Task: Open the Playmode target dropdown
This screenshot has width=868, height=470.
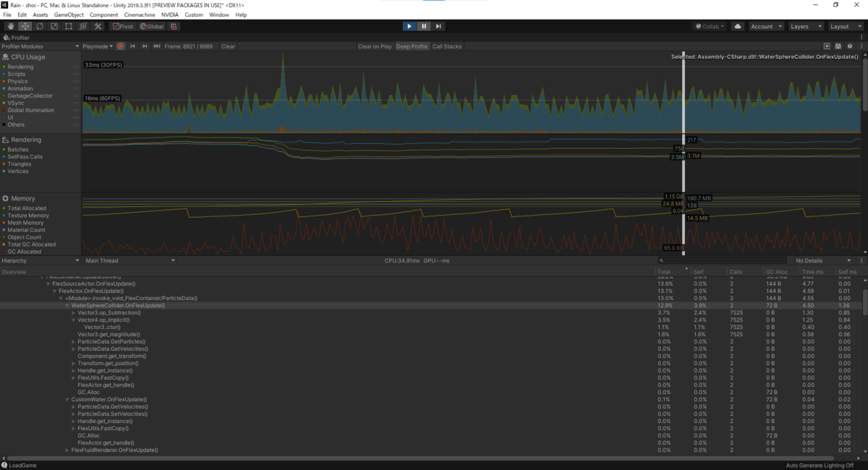Action: (x=98, y=46)
